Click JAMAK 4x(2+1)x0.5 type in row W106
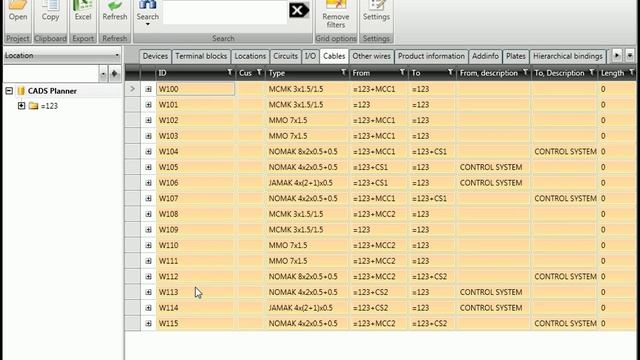 pyautogui.click(x=300, y=183)
